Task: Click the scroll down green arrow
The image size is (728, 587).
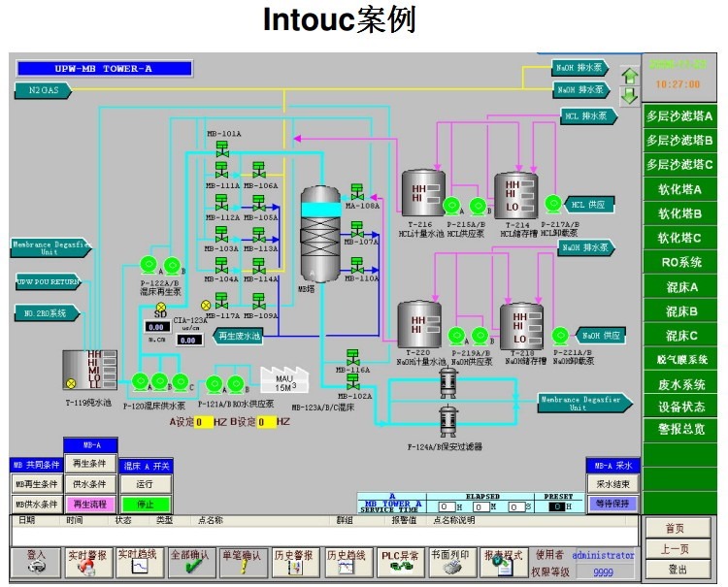Action: (630, 96)
